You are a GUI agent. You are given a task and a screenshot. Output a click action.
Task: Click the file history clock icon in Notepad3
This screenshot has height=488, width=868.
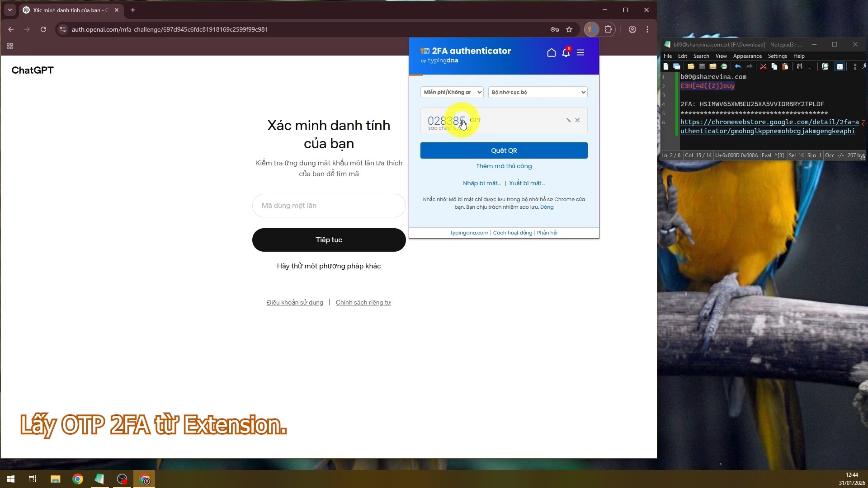(x=724, y=66)
